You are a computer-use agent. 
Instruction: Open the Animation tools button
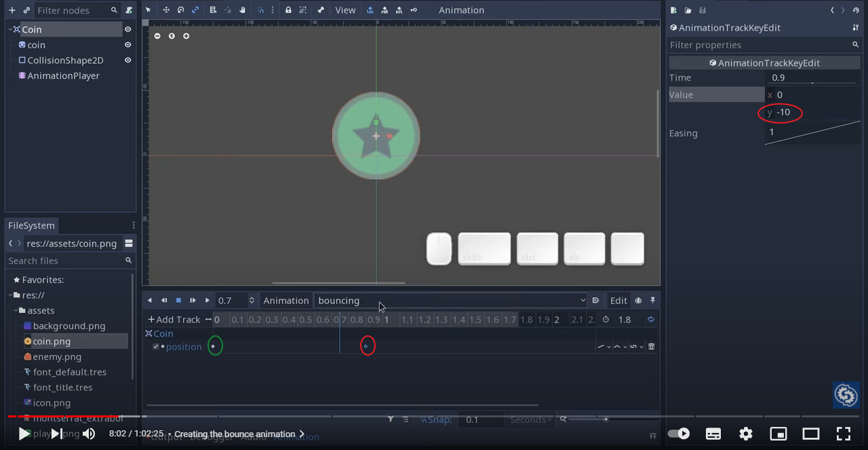pyautogui.click(x=286, y=301)
